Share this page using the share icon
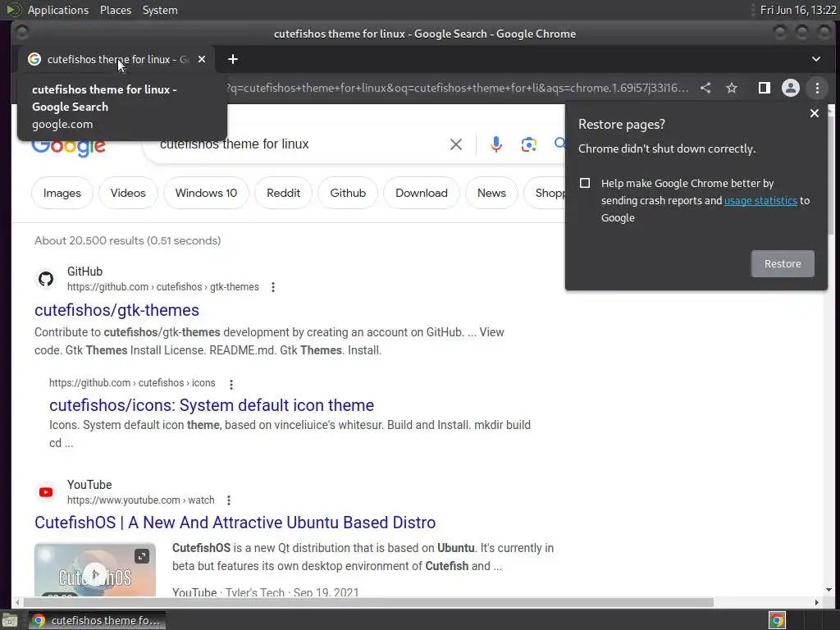This screenshot has width=840, height=630. click(705, 88)
